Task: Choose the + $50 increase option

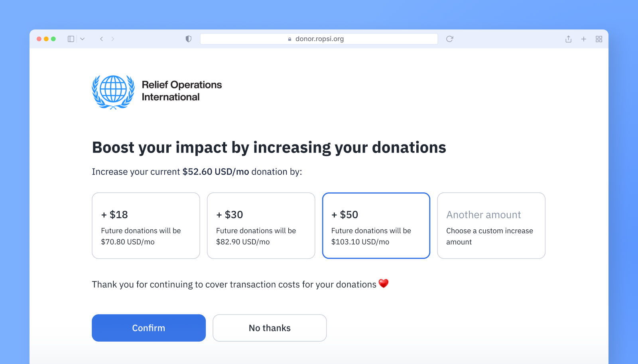Action: click(x=376, y=226)
